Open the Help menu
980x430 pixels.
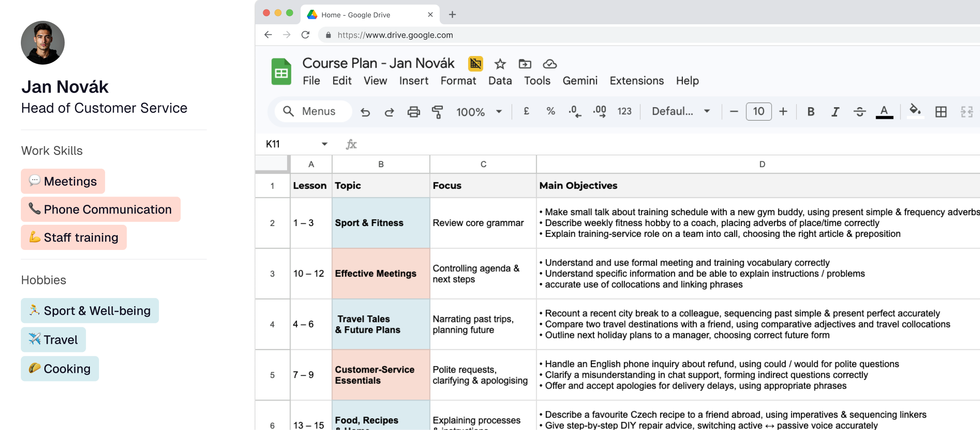click(687, 81)
